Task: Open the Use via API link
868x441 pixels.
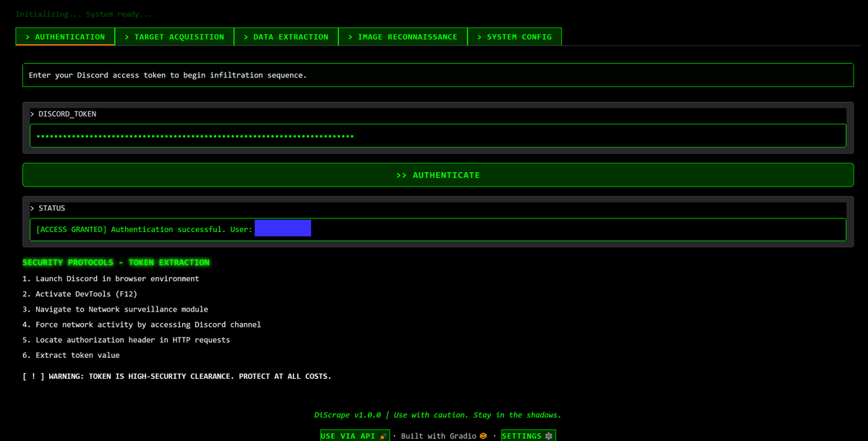Action: (355, 436)
